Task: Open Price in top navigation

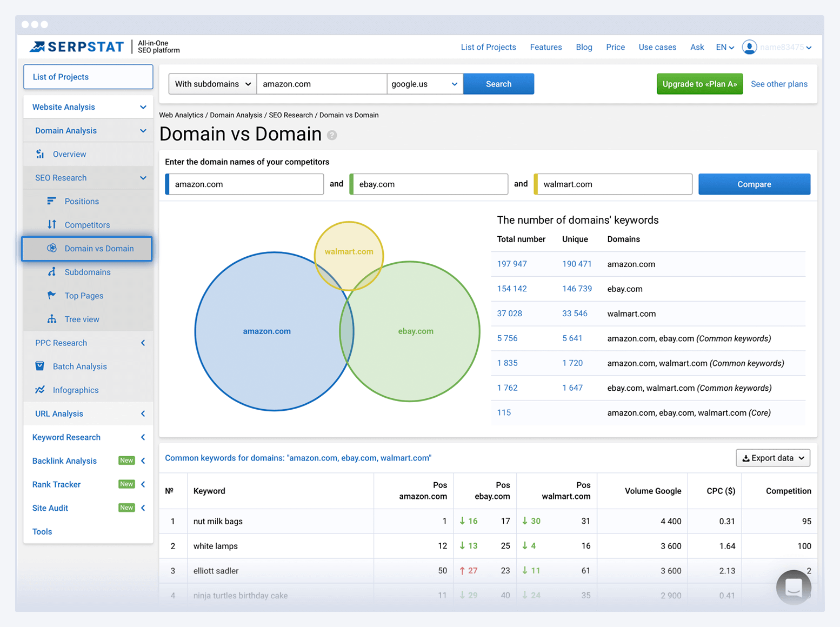Action: (x=615, y=47)
